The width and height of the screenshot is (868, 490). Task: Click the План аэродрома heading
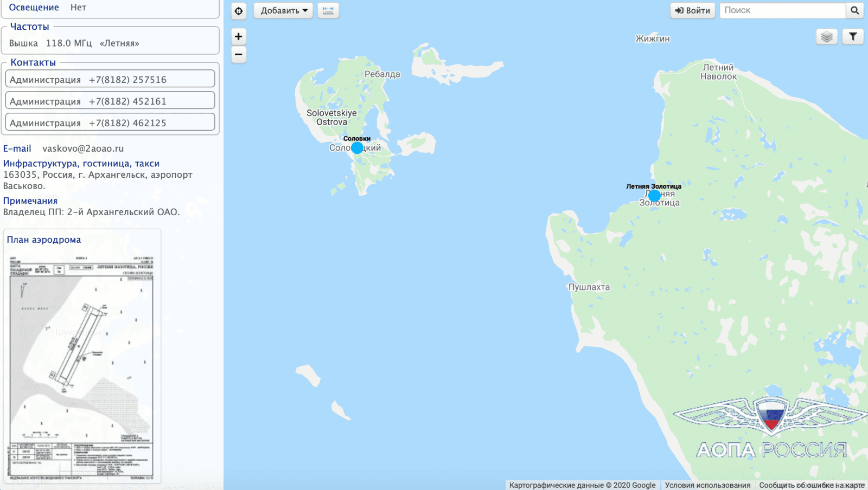click(x=44, y=240)
